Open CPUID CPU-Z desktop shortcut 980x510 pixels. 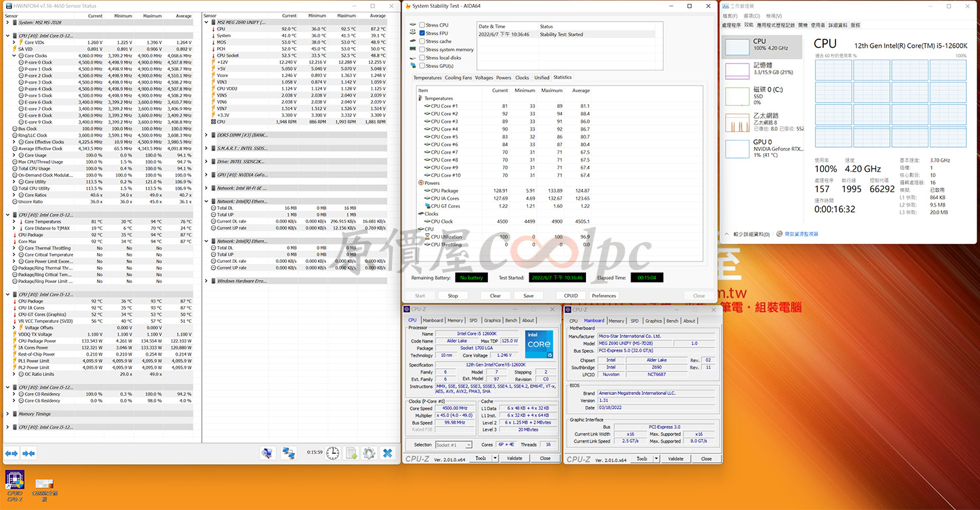click(14, 487)
